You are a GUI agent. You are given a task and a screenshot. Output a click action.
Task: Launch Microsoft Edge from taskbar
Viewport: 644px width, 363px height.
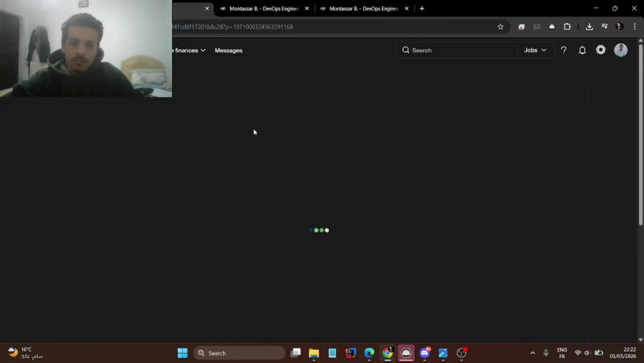(x=369, y=353)
